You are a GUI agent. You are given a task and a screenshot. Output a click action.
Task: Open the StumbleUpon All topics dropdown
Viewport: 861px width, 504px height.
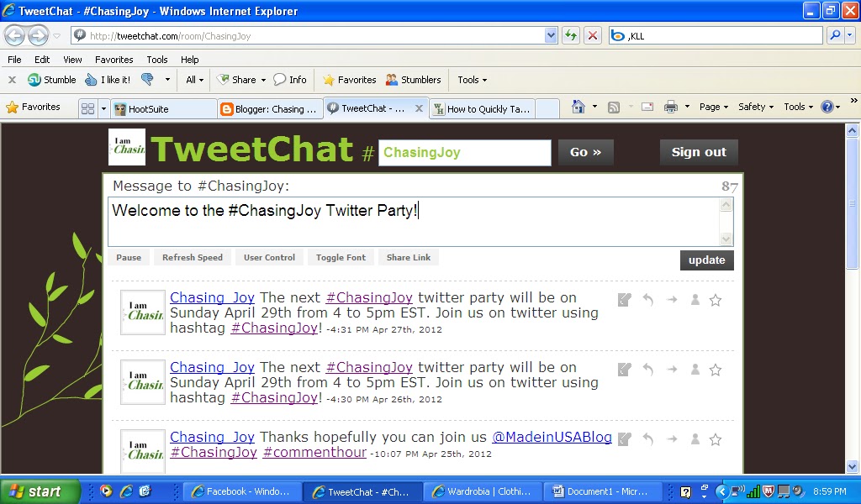(195, 80)
